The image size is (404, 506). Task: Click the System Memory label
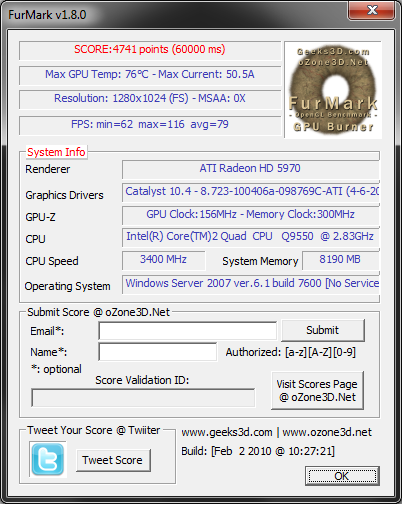click(x=260, y=261)
